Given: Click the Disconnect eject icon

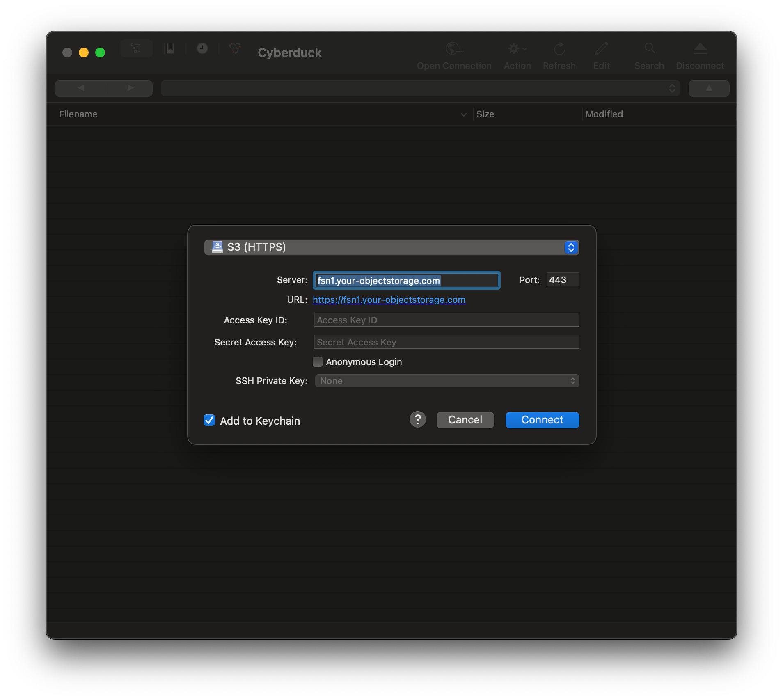Looking at the screenshot, I should 700,49.
